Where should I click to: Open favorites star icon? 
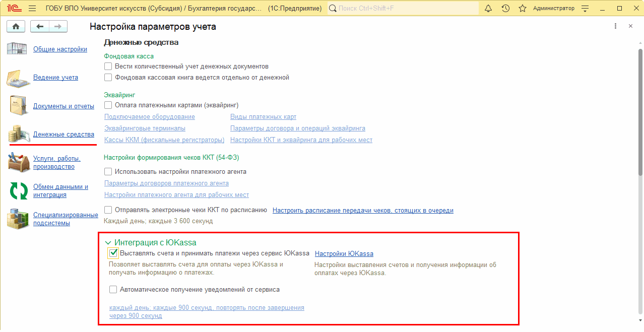523,9
